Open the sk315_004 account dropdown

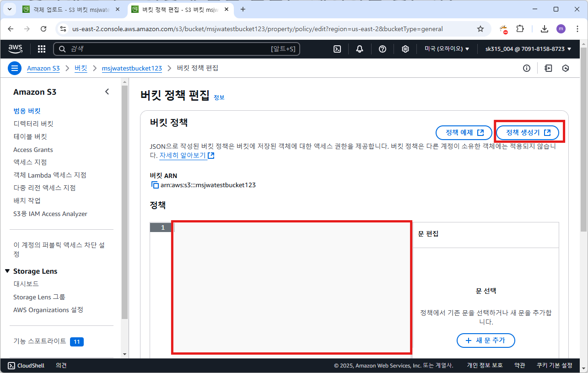coord(529,49)
